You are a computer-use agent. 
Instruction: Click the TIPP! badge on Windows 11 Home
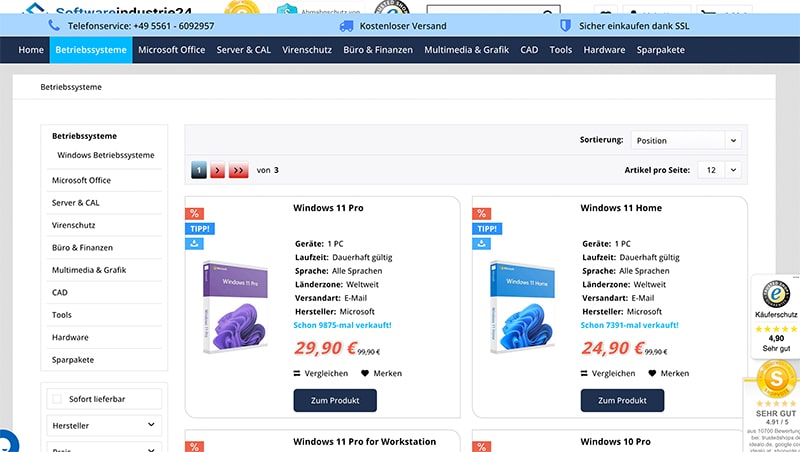487,229
